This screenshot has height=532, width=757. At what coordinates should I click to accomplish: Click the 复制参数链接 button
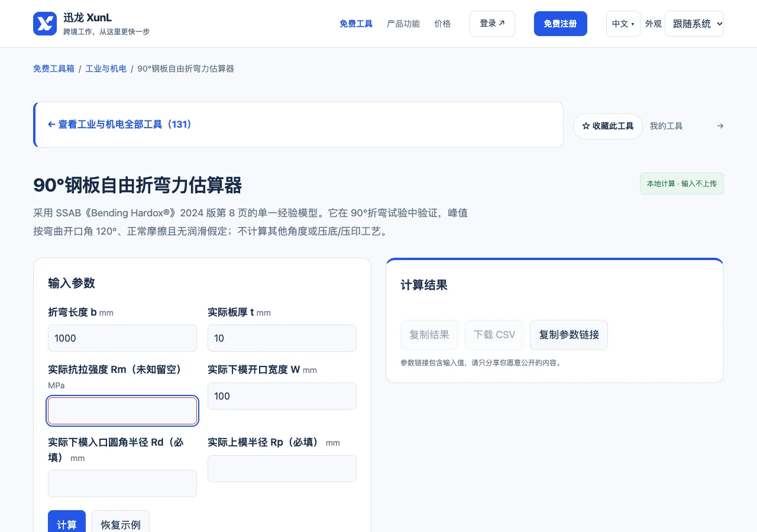(x=569, y=335)
